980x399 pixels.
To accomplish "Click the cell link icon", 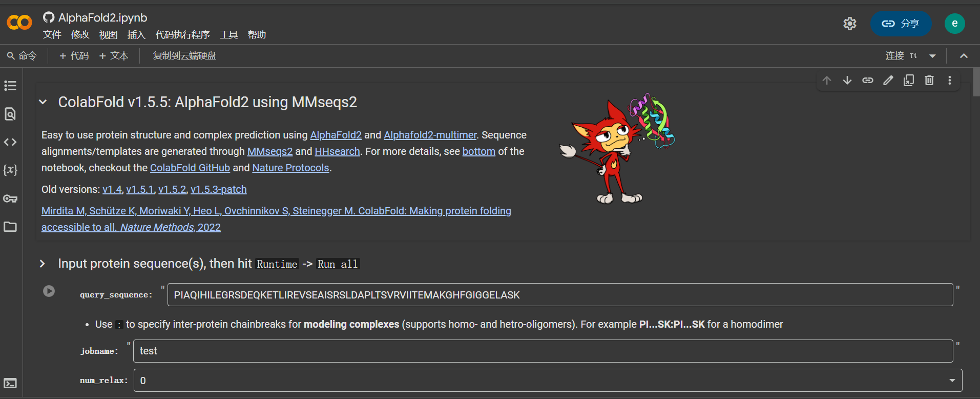I will point(868,81).
